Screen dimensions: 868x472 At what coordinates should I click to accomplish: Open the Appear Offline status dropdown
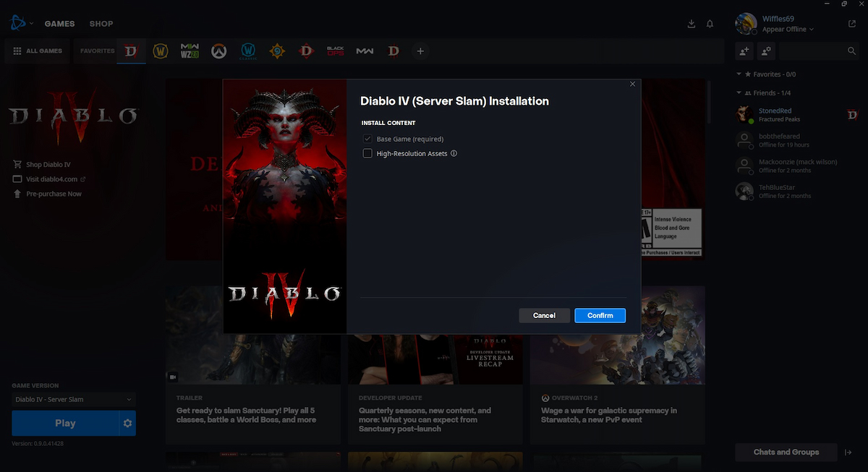[x=788, y=30]
